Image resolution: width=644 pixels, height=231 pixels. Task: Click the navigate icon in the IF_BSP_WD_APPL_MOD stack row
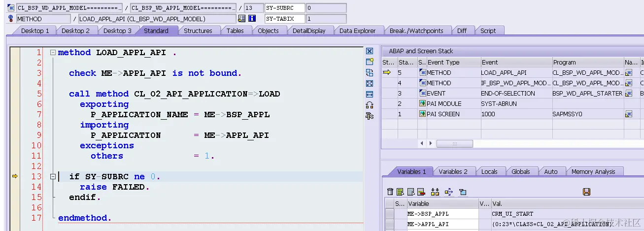coord(629,83)
